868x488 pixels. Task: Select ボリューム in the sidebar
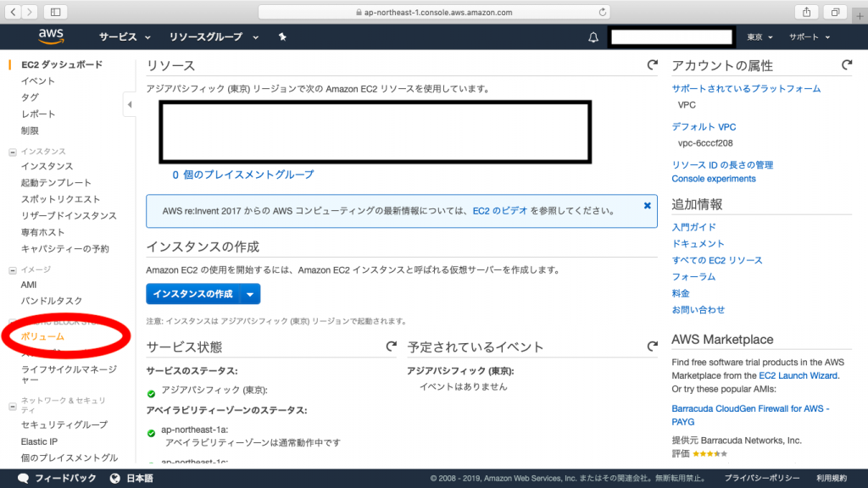tap(41, 335)
